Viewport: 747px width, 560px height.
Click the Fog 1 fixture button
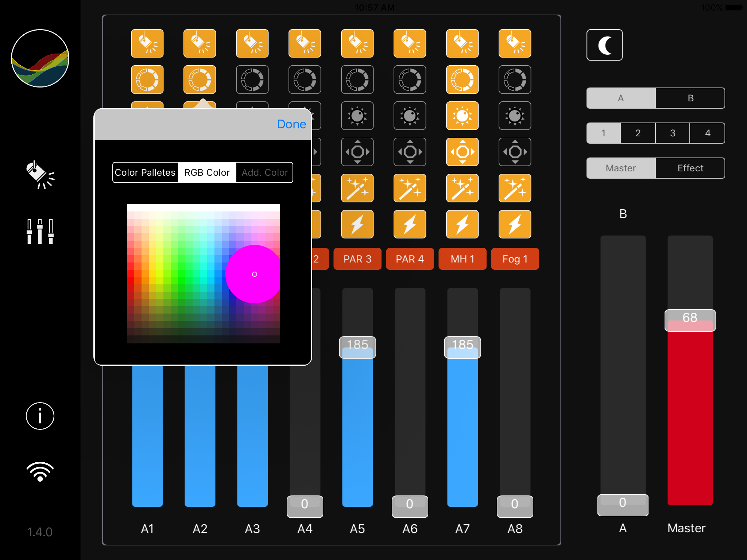click(x=515, y=259)
